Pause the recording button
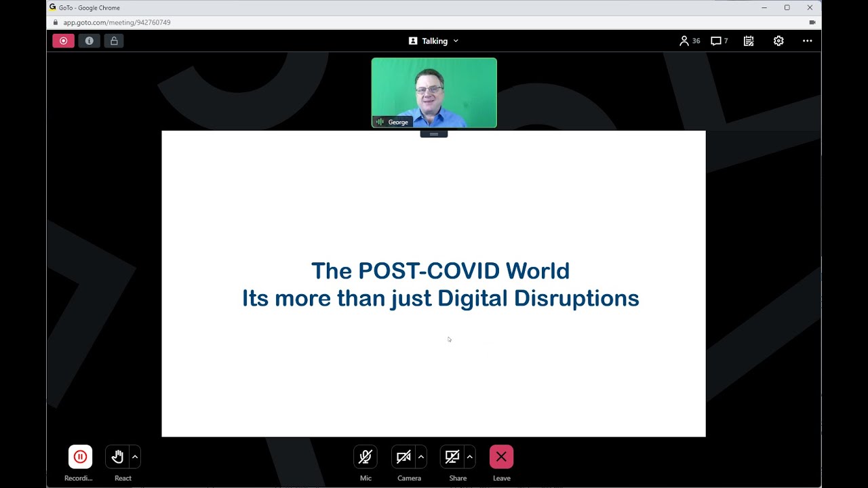Screen dimensions: 868x488 (x=80, y=457)
